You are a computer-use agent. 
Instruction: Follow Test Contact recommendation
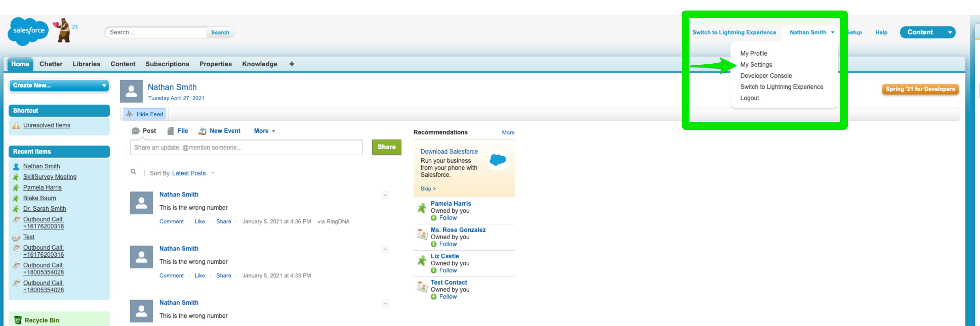(x=447, y=296)
